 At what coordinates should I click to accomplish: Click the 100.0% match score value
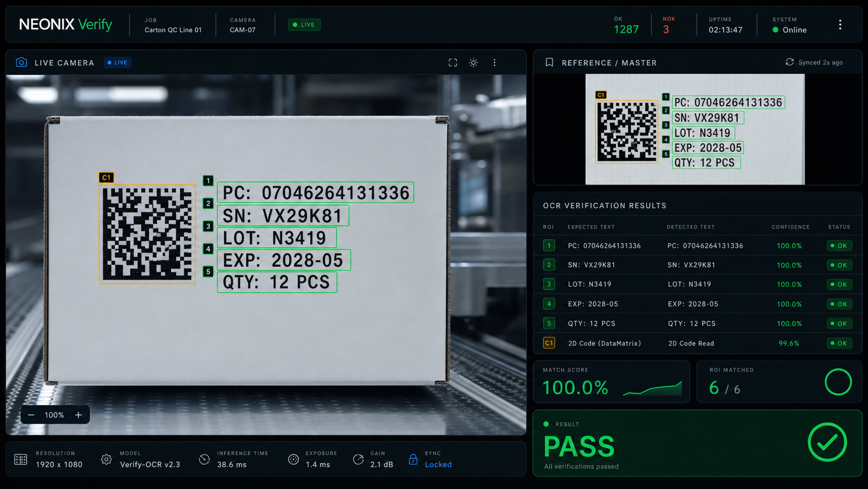575,388
